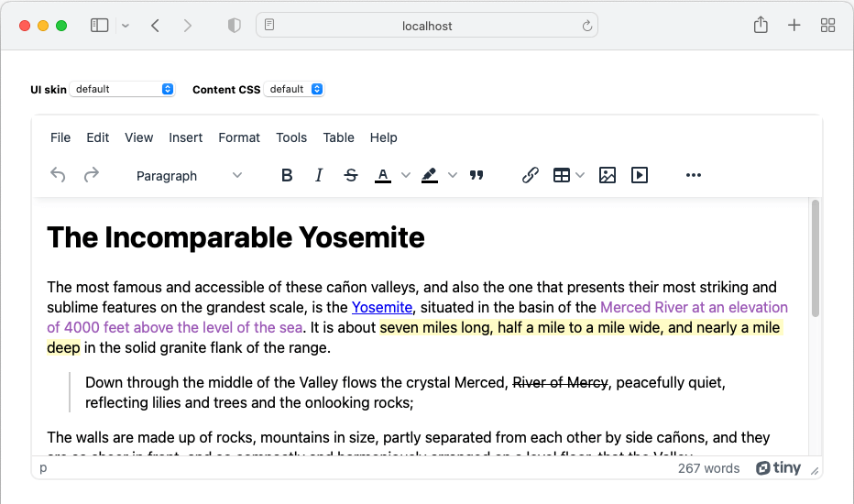Click the Insert media icon
854x504 pixels.
point(640,175)
